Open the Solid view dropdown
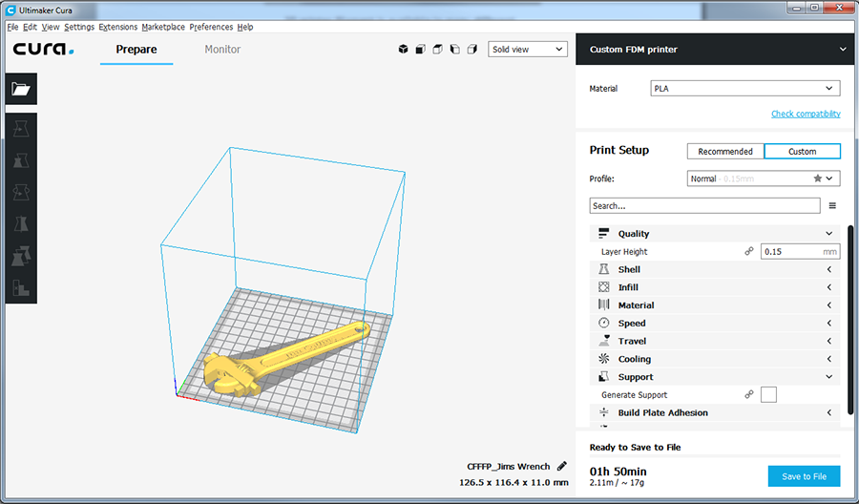The width and height of the screenshot is (859, 504). tap(528, 50)
